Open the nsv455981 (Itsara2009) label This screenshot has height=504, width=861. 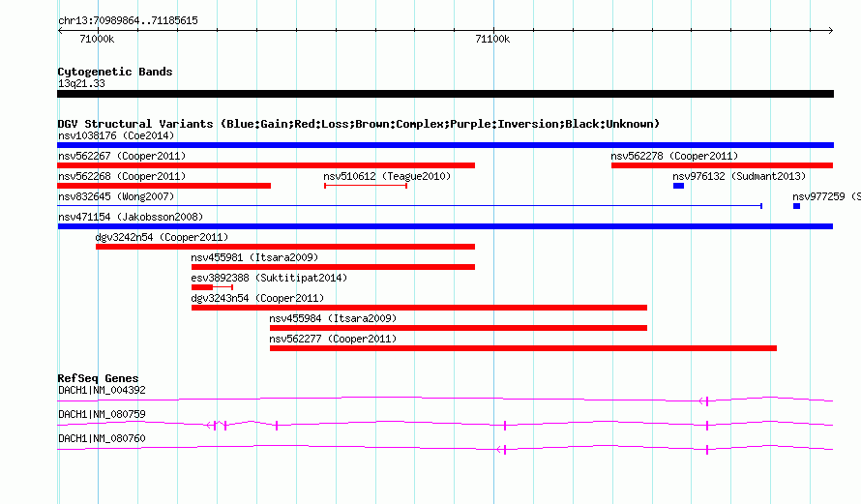[254, 257]
